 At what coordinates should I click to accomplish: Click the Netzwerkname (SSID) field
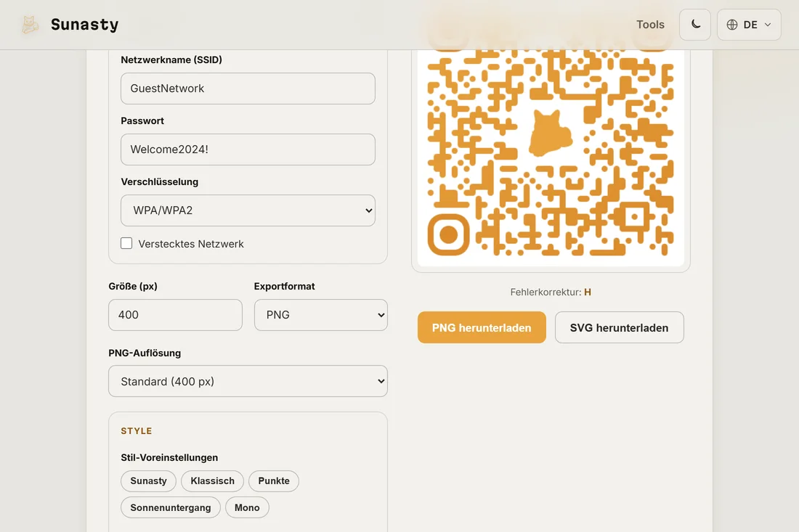(248, 89)
